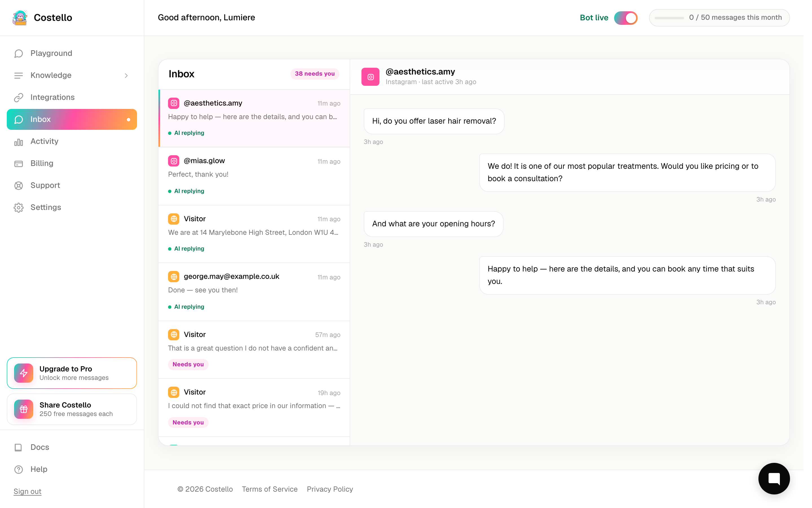
Task: Open Terms of Service link
Action: (x=270, y=489)
